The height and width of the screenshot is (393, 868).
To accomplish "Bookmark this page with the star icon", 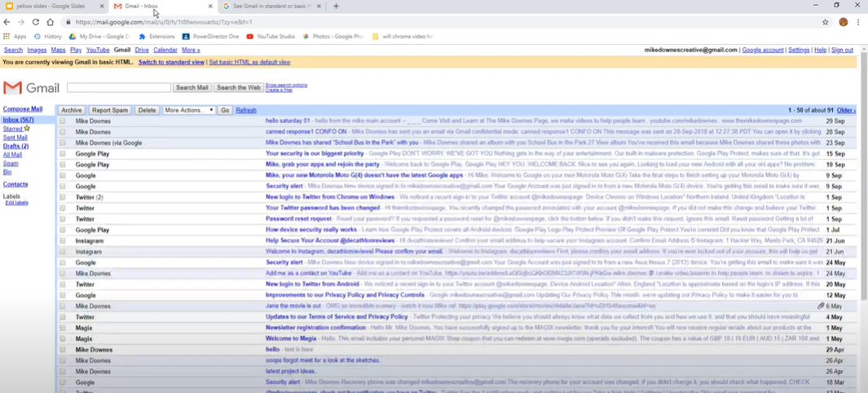I will pyautogui.click(x=825, y=22).
